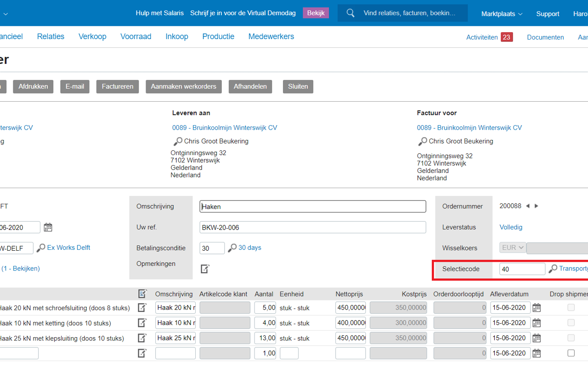Open delivery date calendar for Haak 20 kN line

click(537, 308)
